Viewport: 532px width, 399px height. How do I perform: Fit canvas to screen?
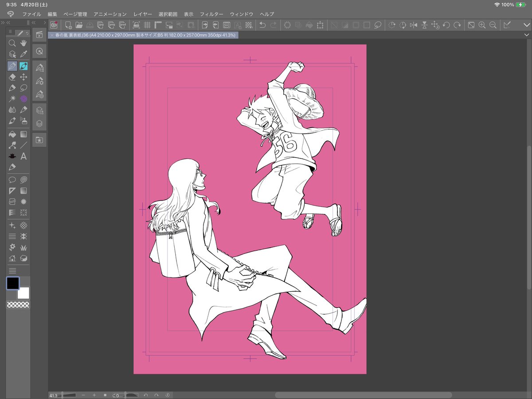coord(471,25)
